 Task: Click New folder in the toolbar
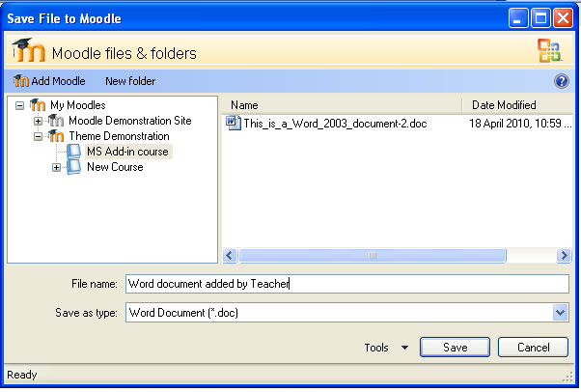[130, 81]
